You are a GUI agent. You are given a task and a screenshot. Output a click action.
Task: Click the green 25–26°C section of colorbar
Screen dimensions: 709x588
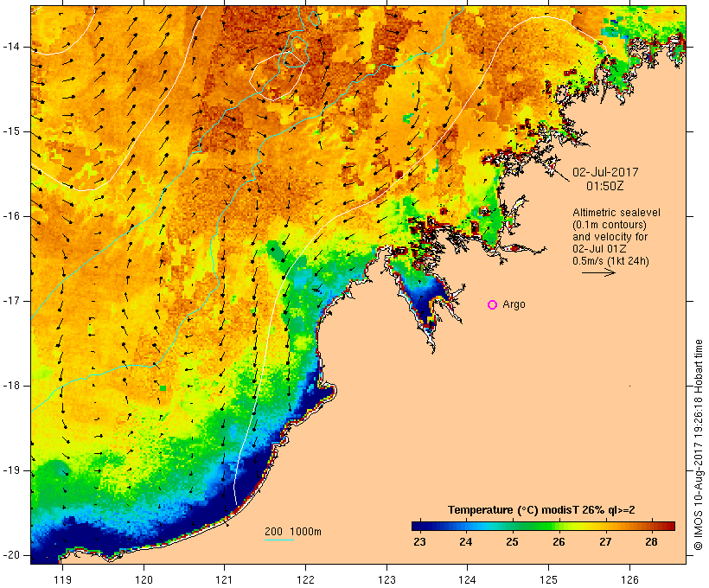click(x=536, y=526)
